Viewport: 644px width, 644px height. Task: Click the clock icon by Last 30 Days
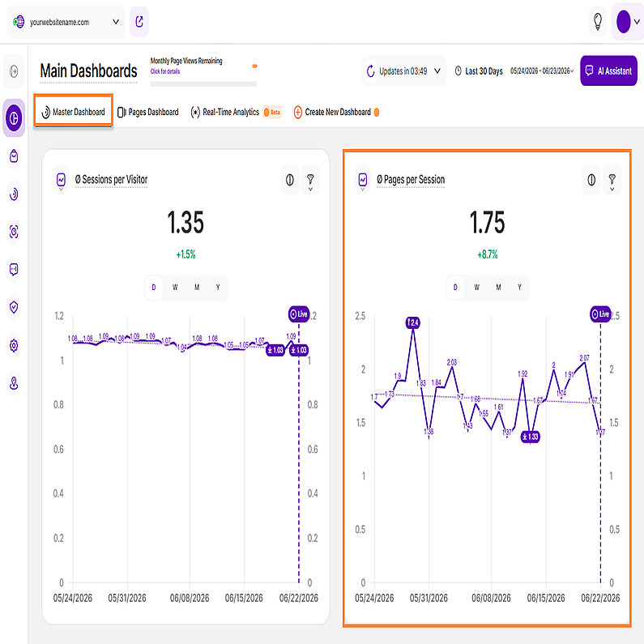[458, 71]
